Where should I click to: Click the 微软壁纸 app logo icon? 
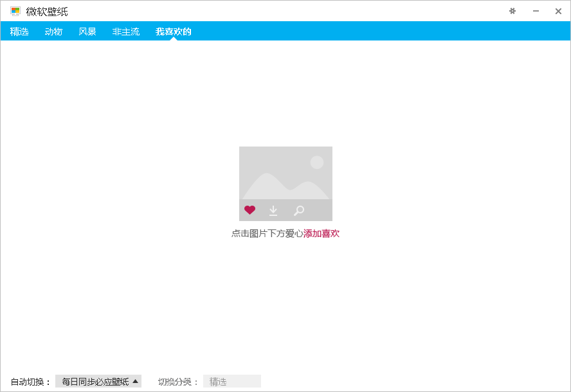15,11
